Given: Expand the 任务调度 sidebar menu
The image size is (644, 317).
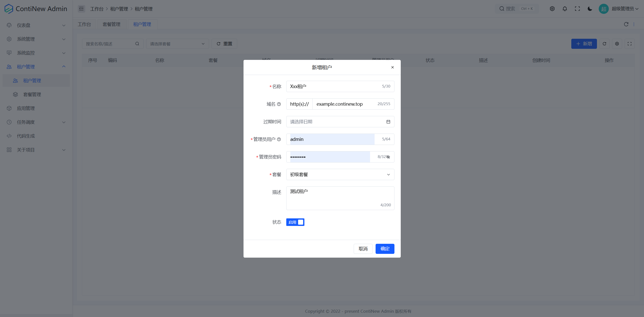Looking at the screenshot, I should 36,122.
